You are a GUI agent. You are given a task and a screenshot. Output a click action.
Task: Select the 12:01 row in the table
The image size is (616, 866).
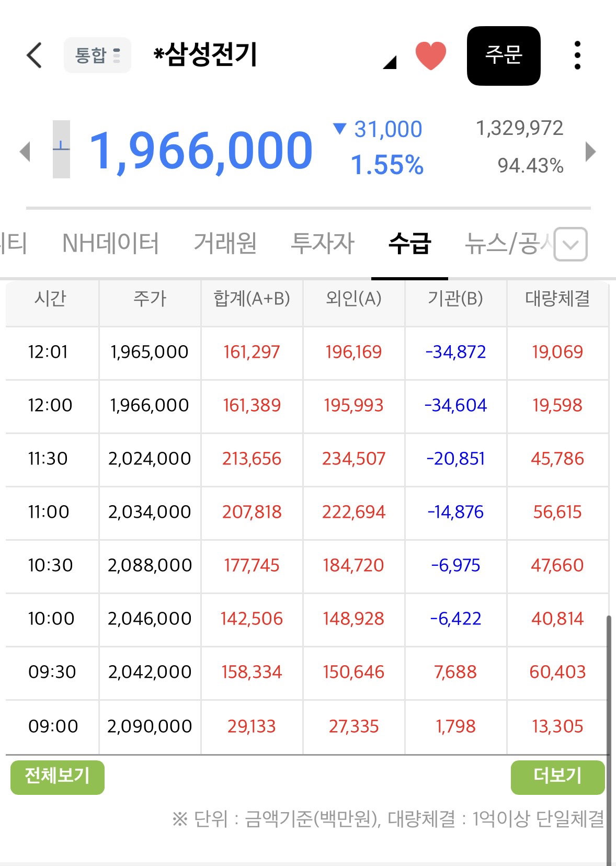pyautogui.click(x=307, y=352)
